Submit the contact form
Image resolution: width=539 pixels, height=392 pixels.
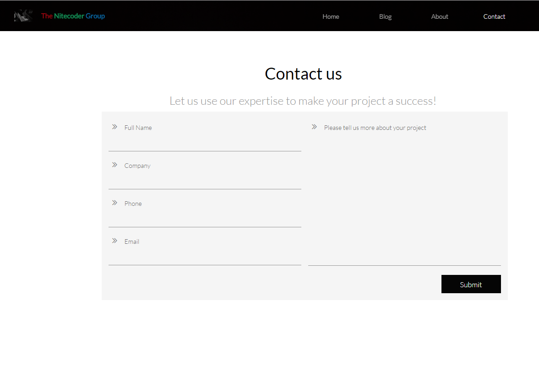tap(471, 284)
